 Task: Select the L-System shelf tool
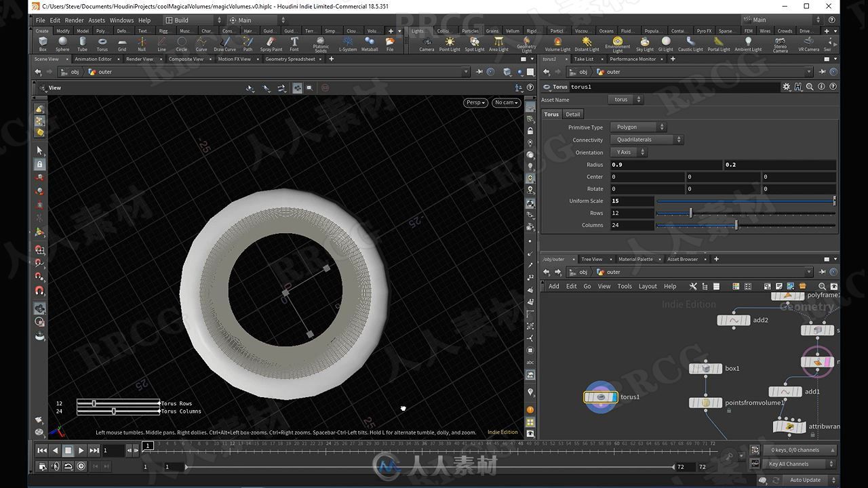tap(348, 44)
